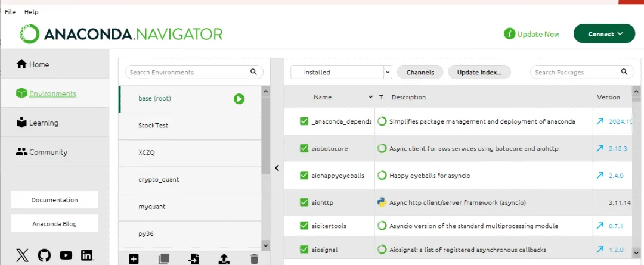Collapse the environments panel with the left chevron

pos(277,168)
